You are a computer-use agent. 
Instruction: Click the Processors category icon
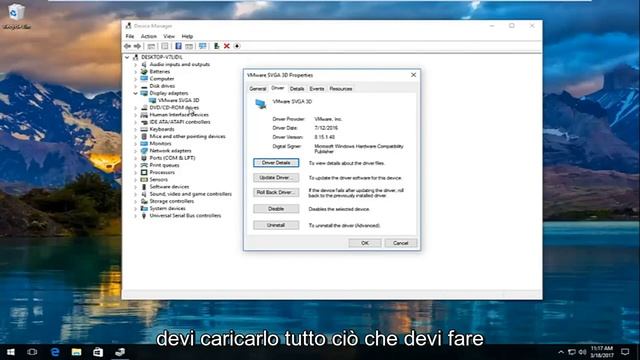coord(144,172)
